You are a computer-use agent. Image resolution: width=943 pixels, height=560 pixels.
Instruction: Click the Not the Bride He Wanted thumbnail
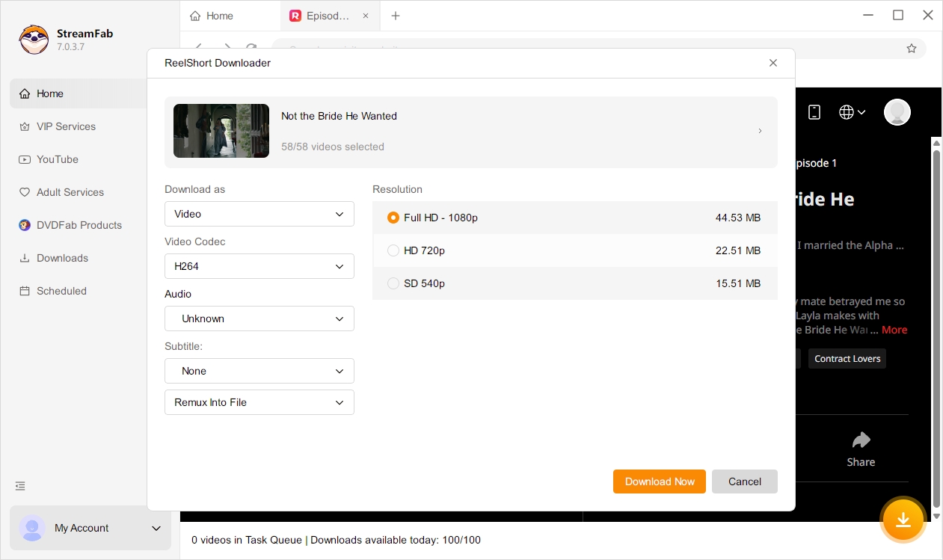[221, 131]
